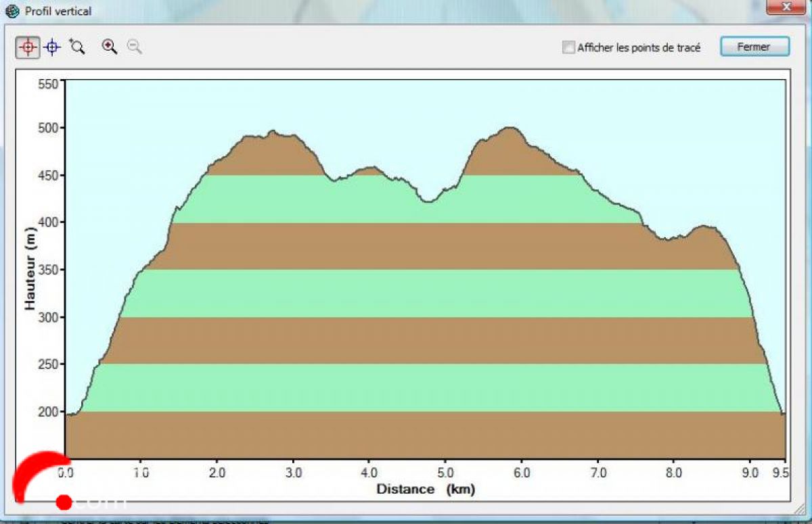Click the 'Distance (km)' horizontal axis label
Viewport: 812px width, 524px height.
[426, 489]
